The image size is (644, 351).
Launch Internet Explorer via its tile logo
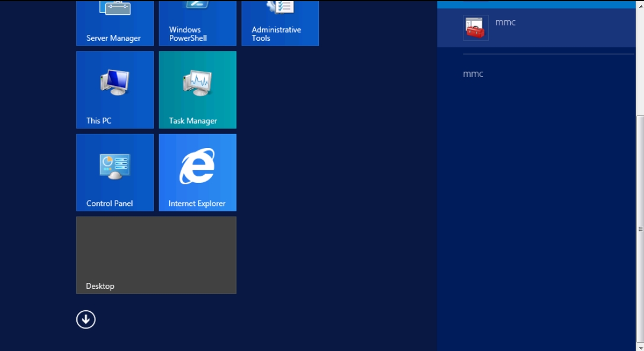coord(197,166)
